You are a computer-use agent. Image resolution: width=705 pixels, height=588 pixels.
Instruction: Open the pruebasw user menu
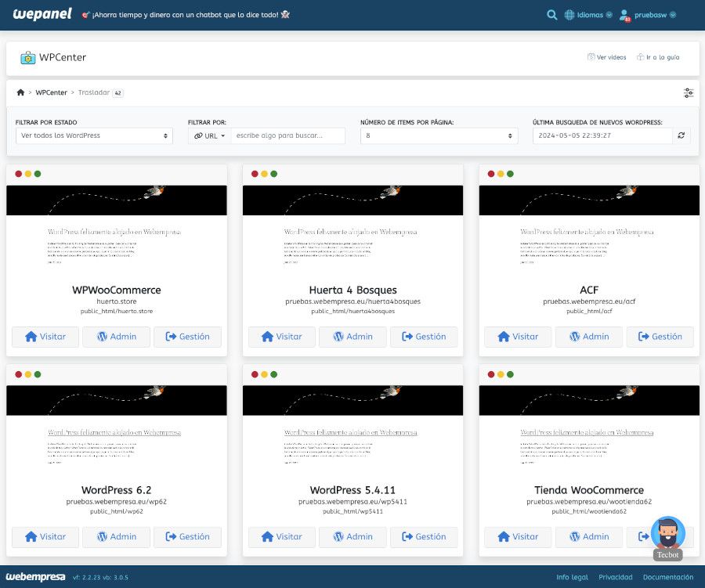click(x=648, y=16)
